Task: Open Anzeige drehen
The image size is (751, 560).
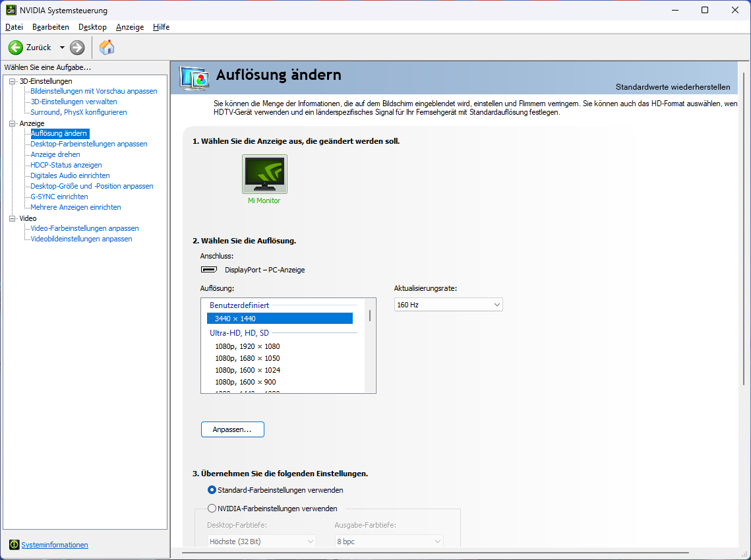Action: click(55, 154)
